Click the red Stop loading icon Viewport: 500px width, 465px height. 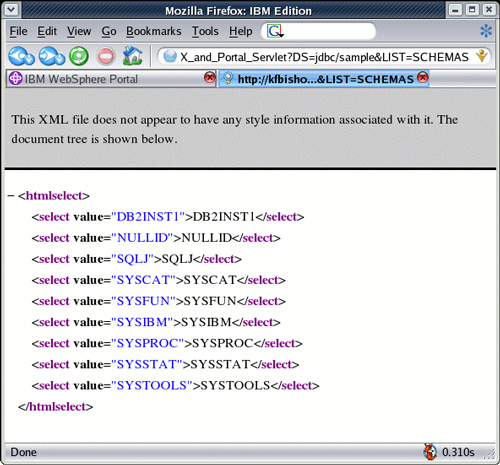106,56
